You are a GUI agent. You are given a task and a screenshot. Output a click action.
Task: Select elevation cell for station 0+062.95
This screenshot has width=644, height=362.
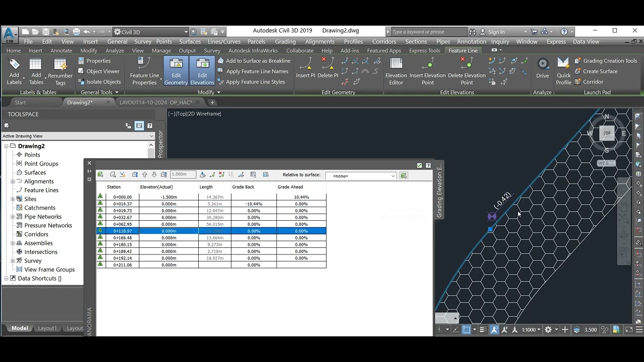click(x=169, y=224)
